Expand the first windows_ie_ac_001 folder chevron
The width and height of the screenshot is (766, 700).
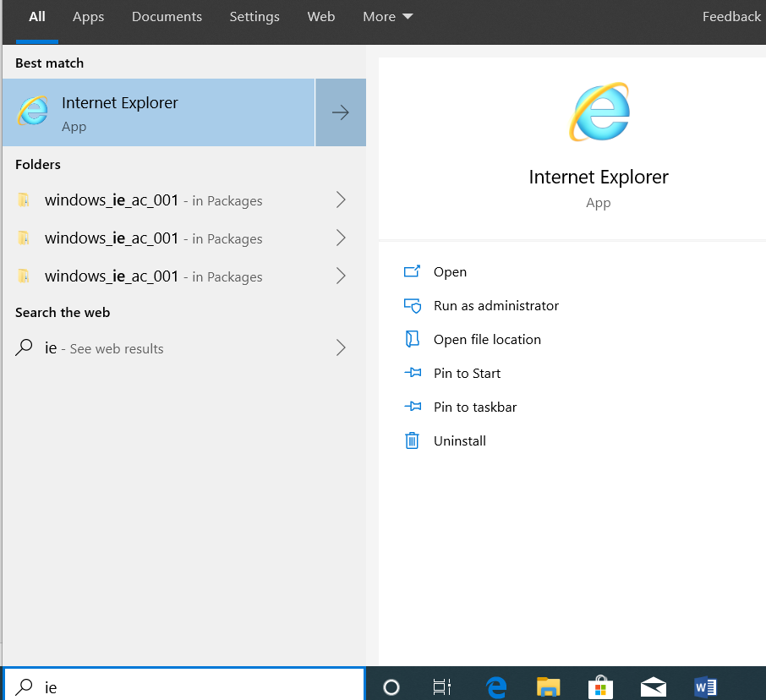click(x=341, y=200)
